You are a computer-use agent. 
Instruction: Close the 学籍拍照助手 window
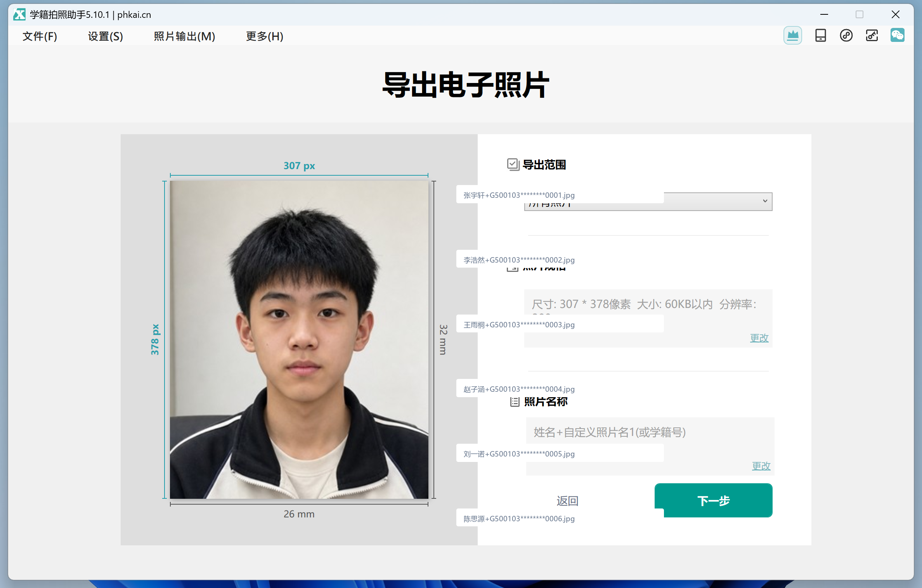coord(896,15)
